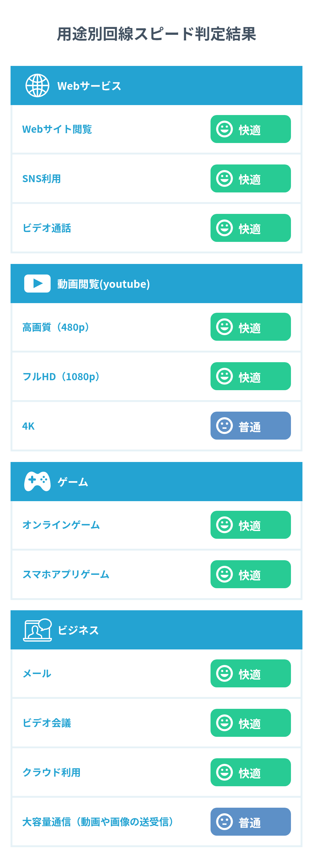313x868 pixels.
Task: Click the 動画閲覧(youtube) header text
Action: tap(103, 284)
